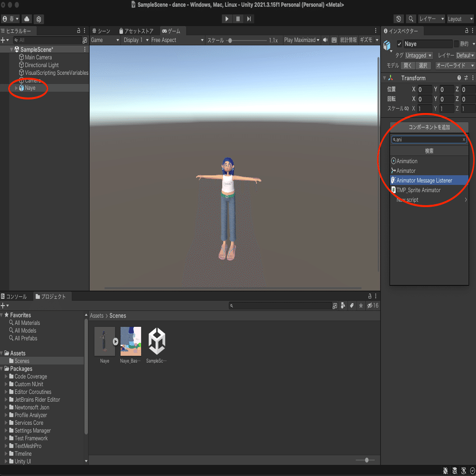Viewport: 476px width, 476px height.
Task: Switch to the アセットストア tab
Action: [x=136, y=31]
